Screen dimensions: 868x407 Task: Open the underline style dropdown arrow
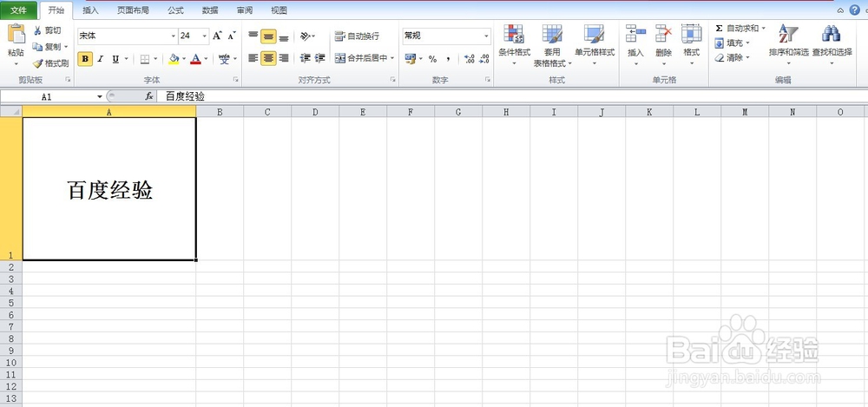pyautogui.click(x=126, y=59)
